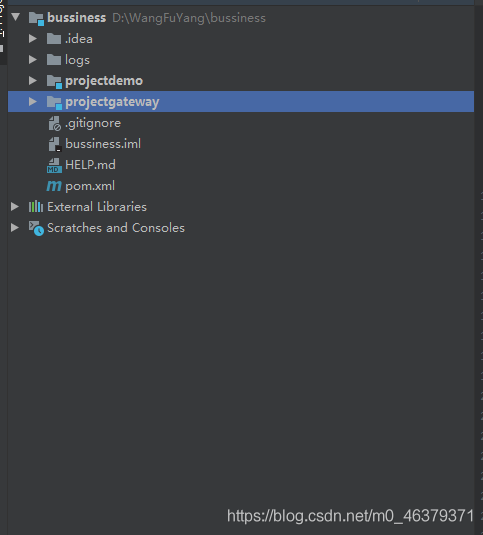Select the HELP.md file label
Screen dimensions: 483x535
tap(90, 165)
